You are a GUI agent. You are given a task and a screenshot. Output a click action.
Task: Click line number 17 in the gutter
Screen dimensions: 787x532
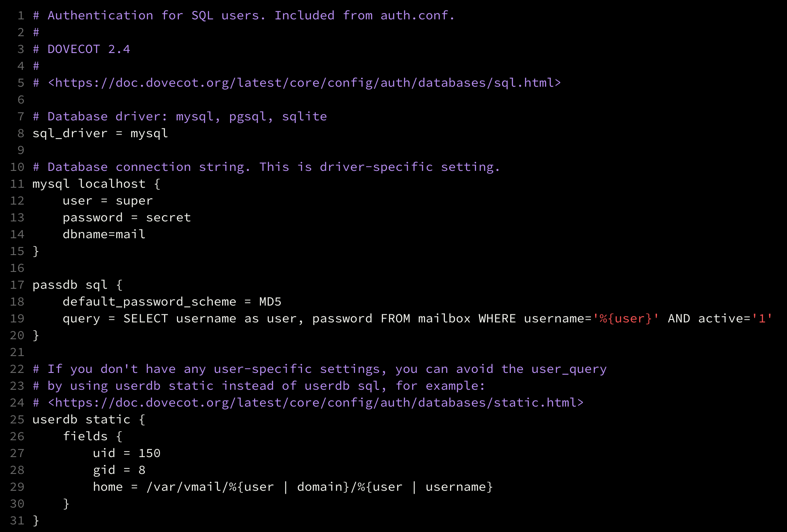pyautogui.click(x=17, y=285)
